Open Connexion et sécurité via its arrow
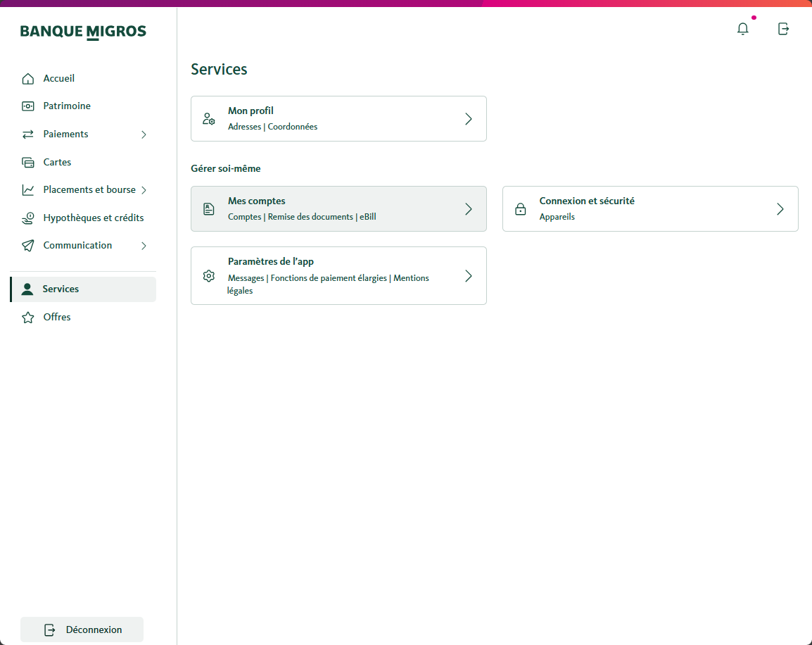 (x=780, y=209)
